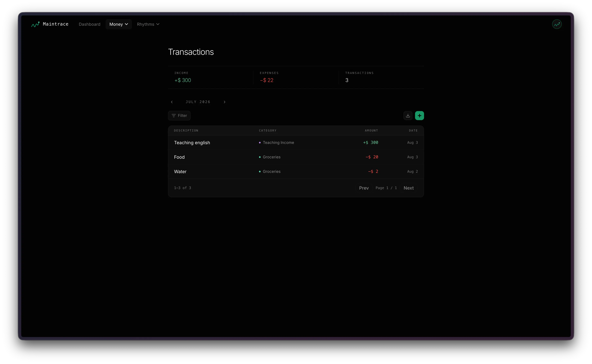Sort by the Description column header
This screenshot has width=592, height=364.
pyautogui.click(x=186, y=131)
